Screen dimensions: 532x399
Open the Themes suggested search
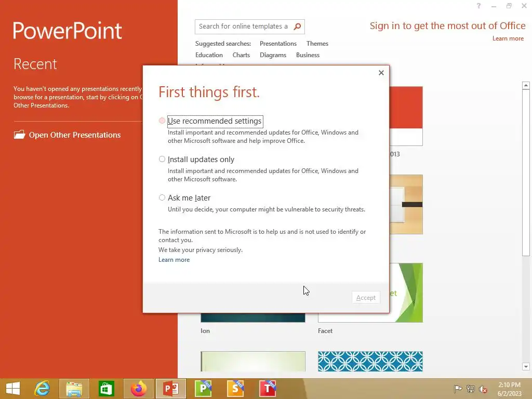tap(317, 44)
